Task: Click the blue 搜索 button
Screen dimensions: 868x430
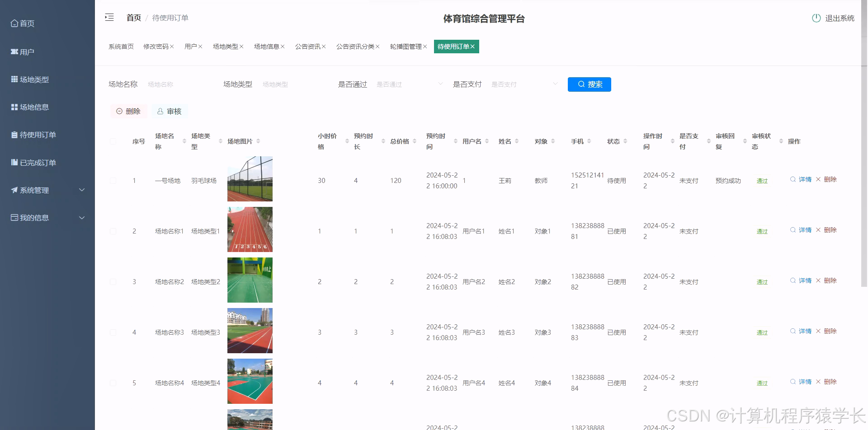Action: tap(590, 84)
